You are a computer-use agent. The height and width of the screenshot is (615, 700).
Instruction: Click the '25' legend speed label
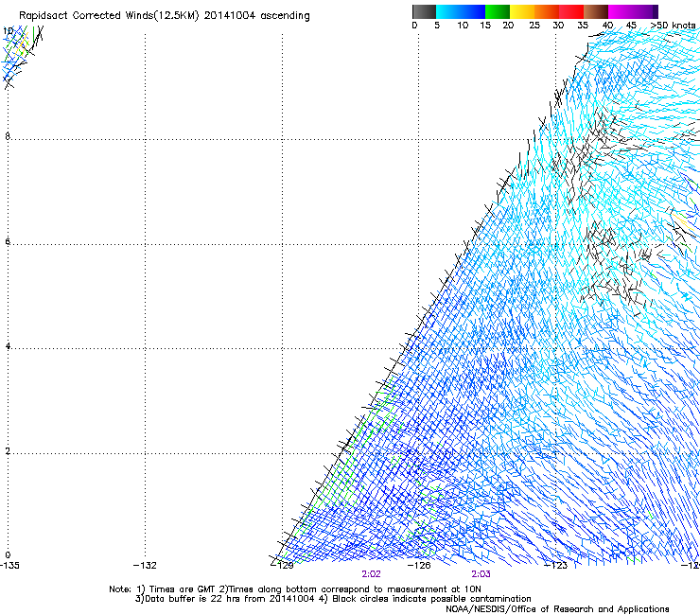[x=534, y=26]
